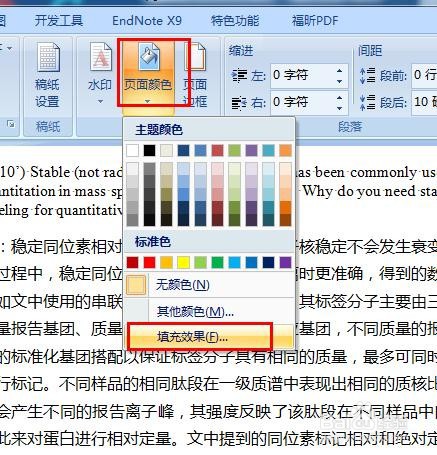Click the 主题颜色 section header
Screen dimensions: 437x455
(x=159, y=129)
